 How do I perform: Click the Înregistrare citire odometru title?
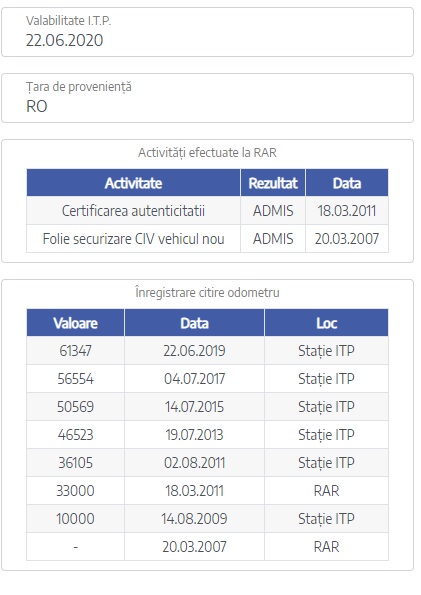click(x=207, y=293)
